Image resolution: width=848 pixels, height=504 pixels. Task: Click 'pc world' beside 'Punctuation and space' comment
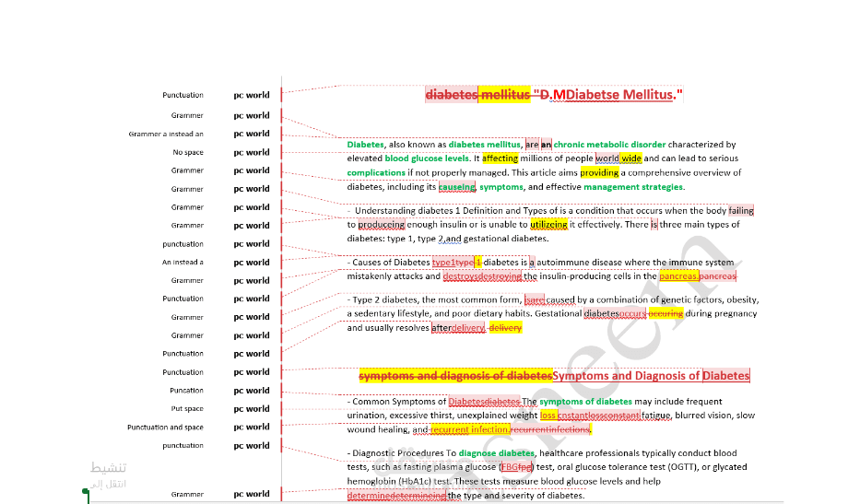(x=252, y=428)
